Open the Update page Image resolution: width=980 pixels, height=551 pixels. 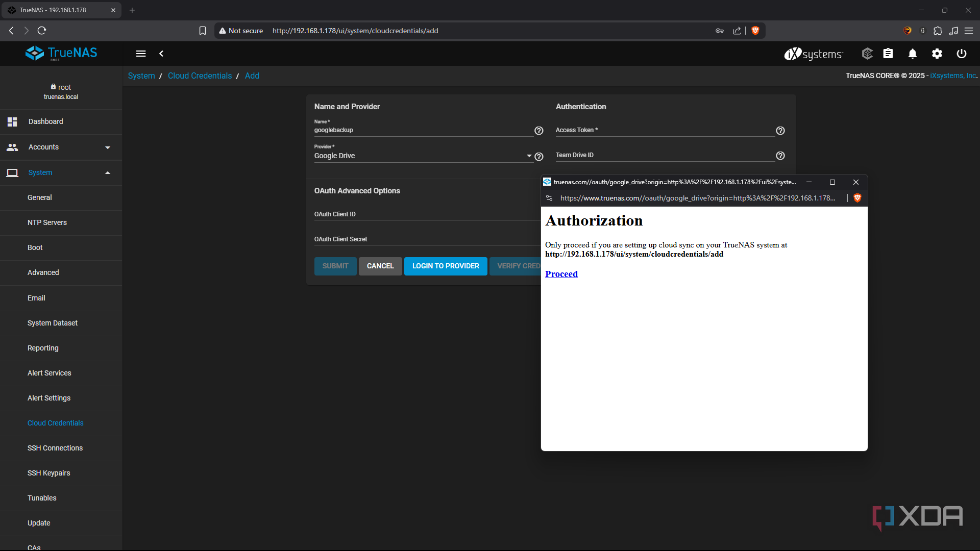click(61, 523)
